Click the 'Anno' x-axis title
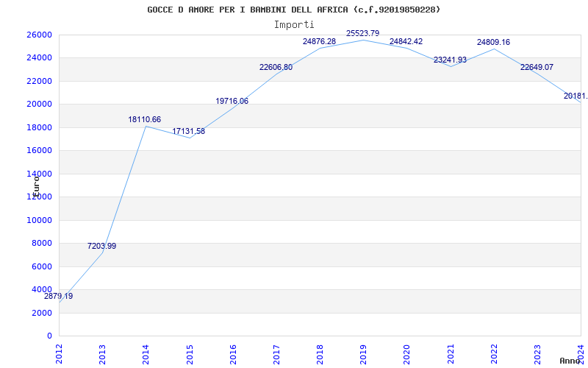This screenshot has height=368, width=588. [570, 361]
